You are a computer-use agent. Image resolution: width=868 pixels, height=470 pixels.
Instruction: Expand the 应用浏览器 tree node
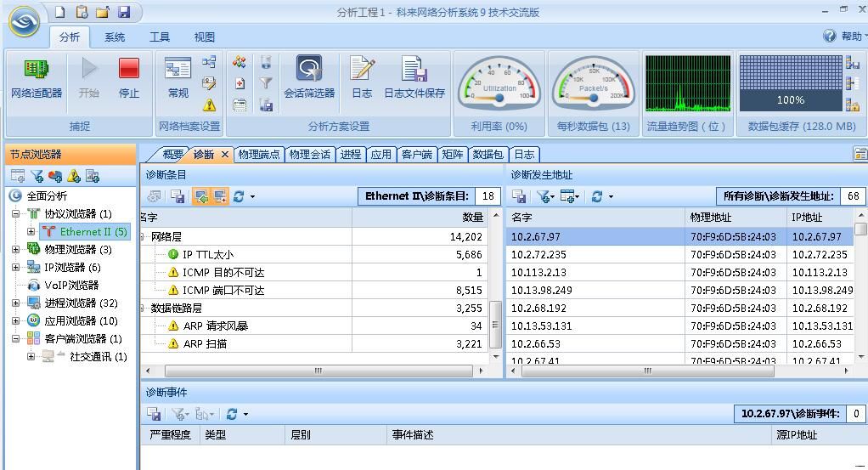point(15,321)
